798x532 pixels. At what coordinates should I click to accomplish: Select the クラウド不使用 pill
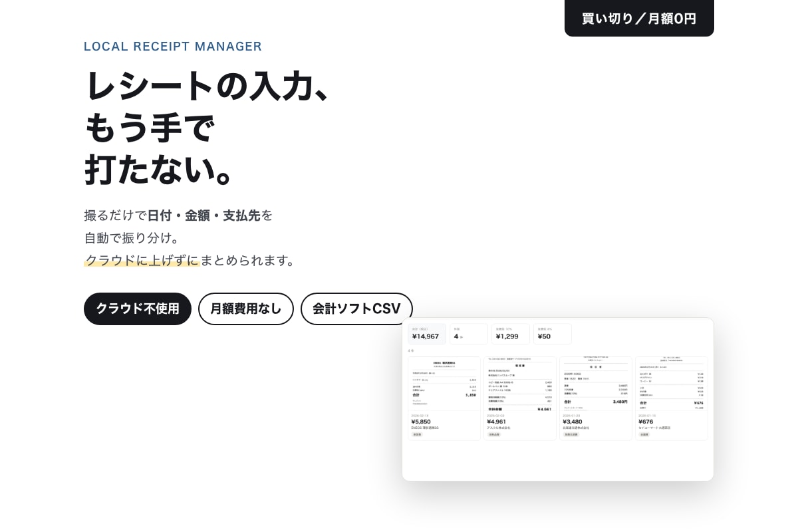[x=138, y=309]
